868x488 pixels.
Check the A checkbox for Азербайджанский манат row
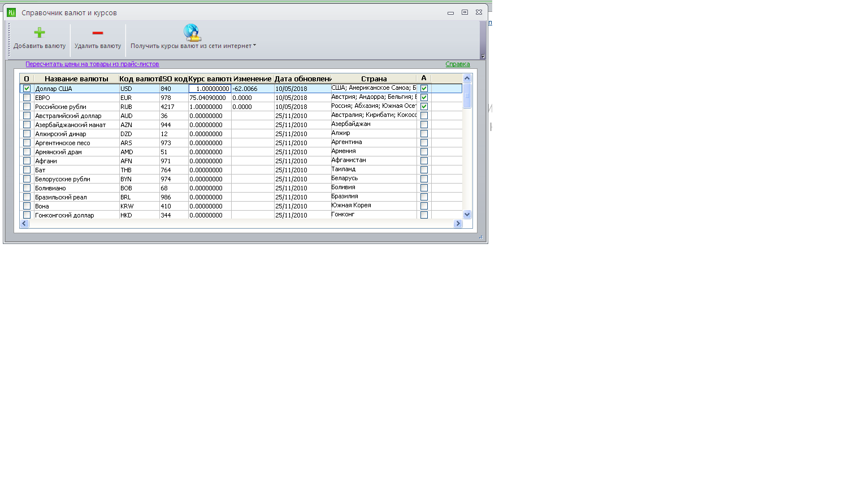click(x=424, y=124)
